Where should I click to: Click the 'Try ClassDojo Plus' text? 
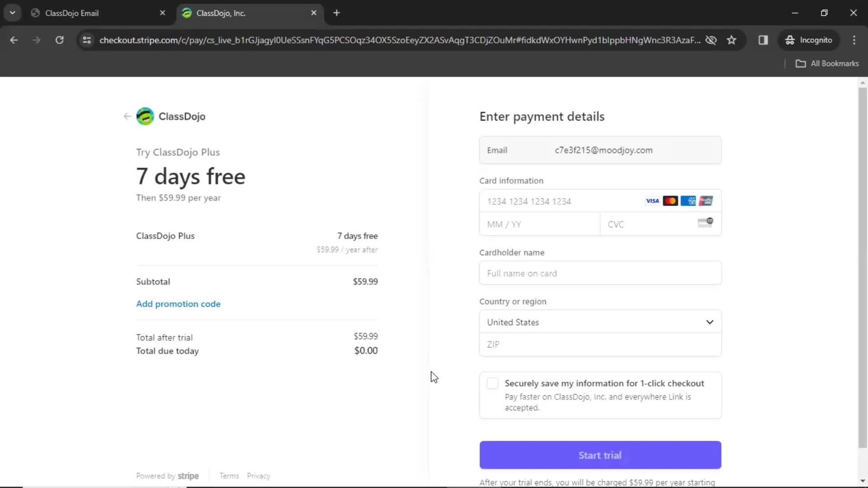coord(178,152)
